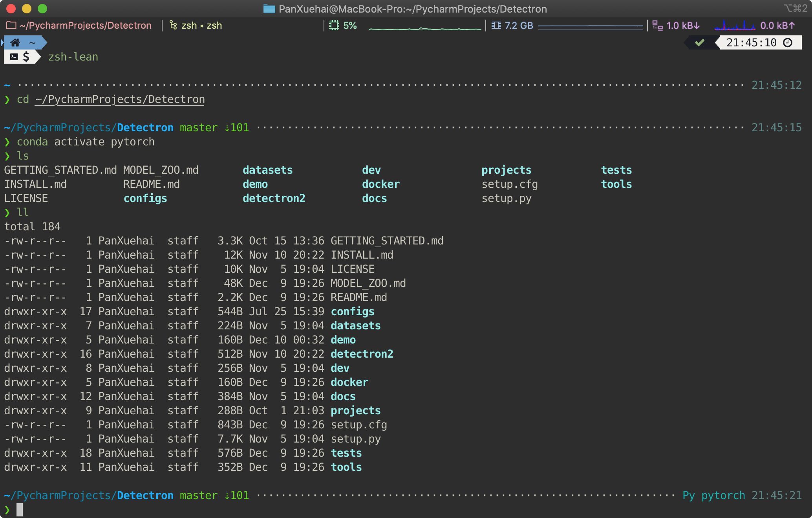Click the git branch icon before zsh
812x518 pixels.
click(173, 26)
